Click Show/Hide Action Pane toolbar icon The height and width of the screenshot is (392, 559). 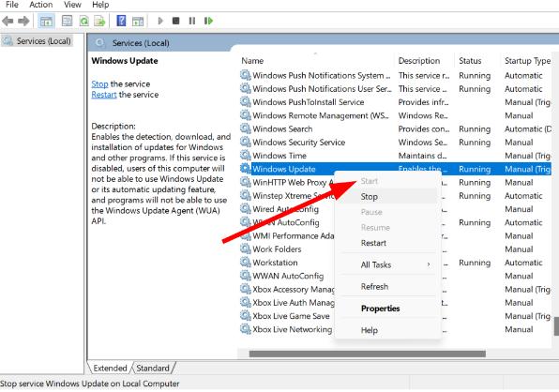[x=138, y=21]
